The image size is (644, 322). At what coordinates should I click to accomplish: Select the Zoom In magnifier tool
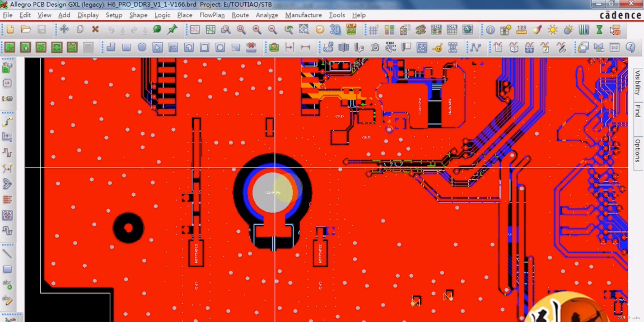coord(257,30)
